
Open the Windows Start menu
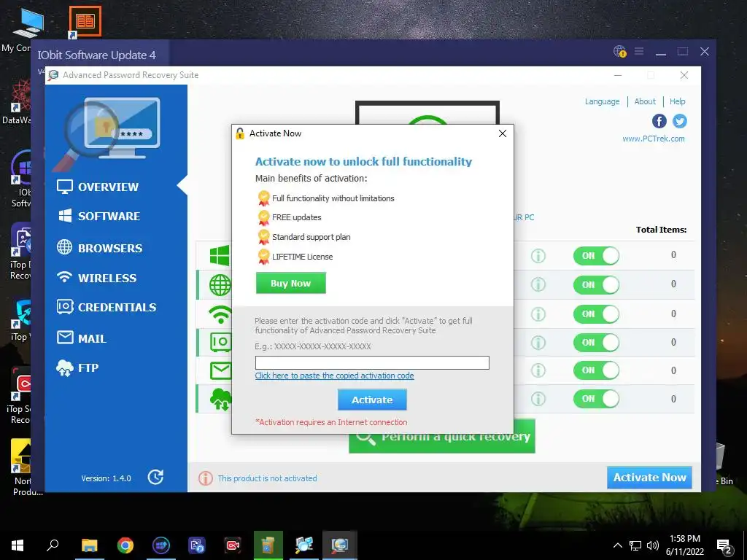click(x=18, y=545)
